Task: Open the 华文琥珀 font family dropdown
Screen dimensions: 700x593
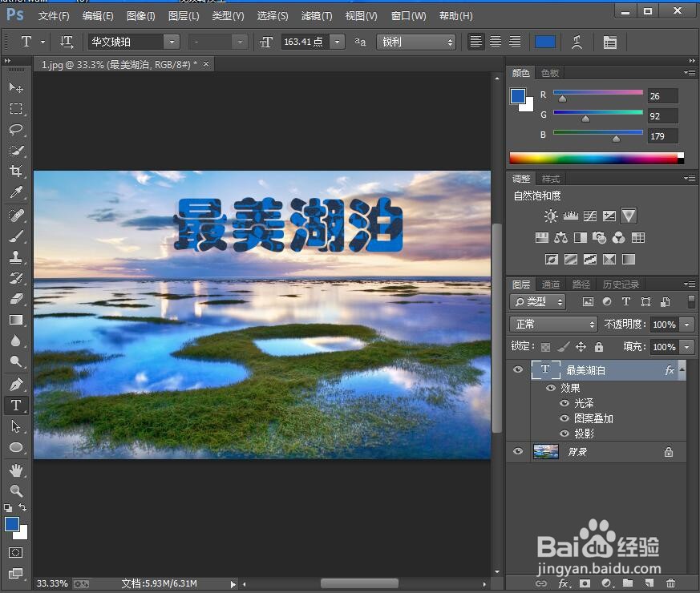Action: (171, 41)
